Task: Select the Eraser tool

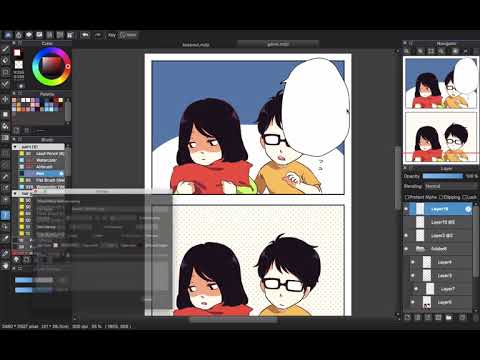Action: [5, 60]
